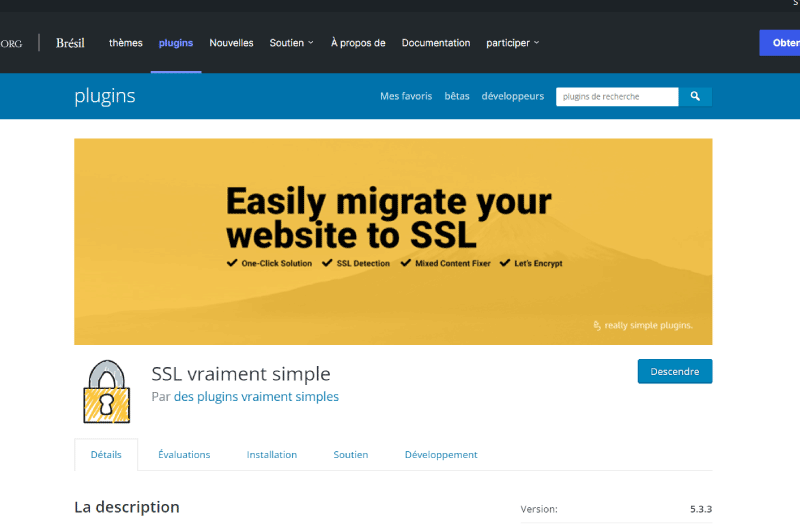Image resolution: width=800 pixels, height=530 pixels.
Task: Switch to the Installation tab
Action: click(272, 455)
